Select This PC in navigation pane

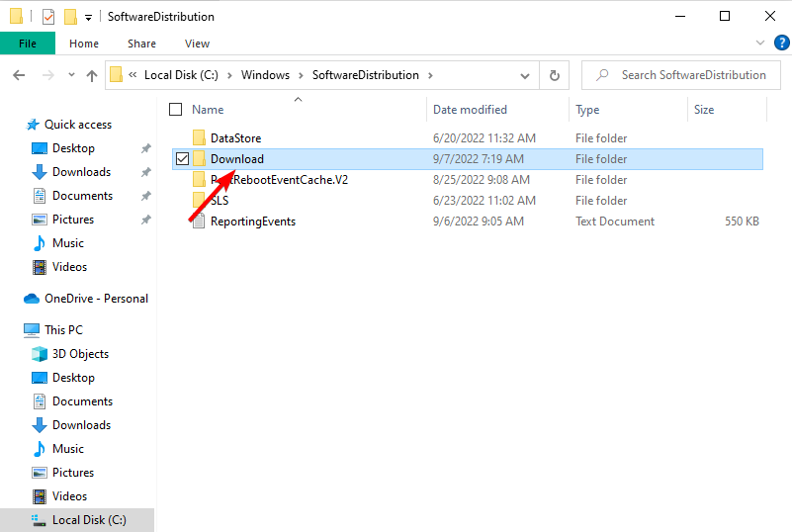63,330
